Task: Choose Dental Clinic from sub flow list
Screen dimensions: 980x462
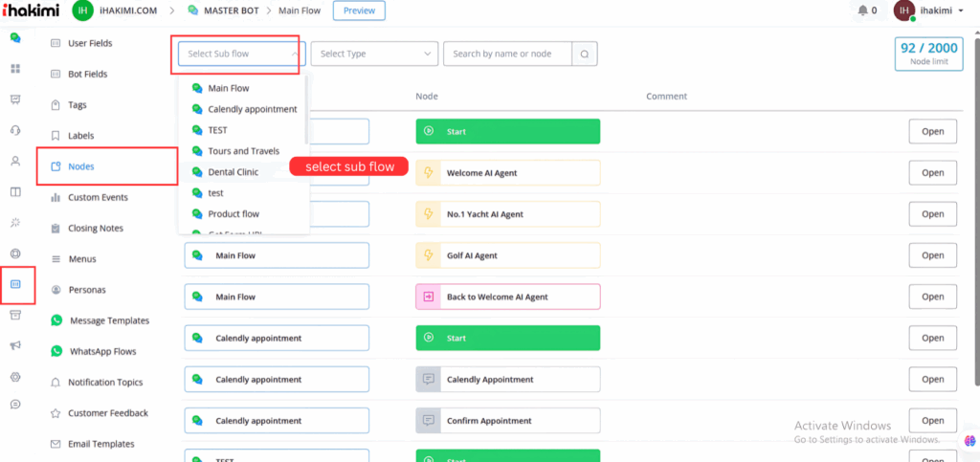Action: pos(233,172)
